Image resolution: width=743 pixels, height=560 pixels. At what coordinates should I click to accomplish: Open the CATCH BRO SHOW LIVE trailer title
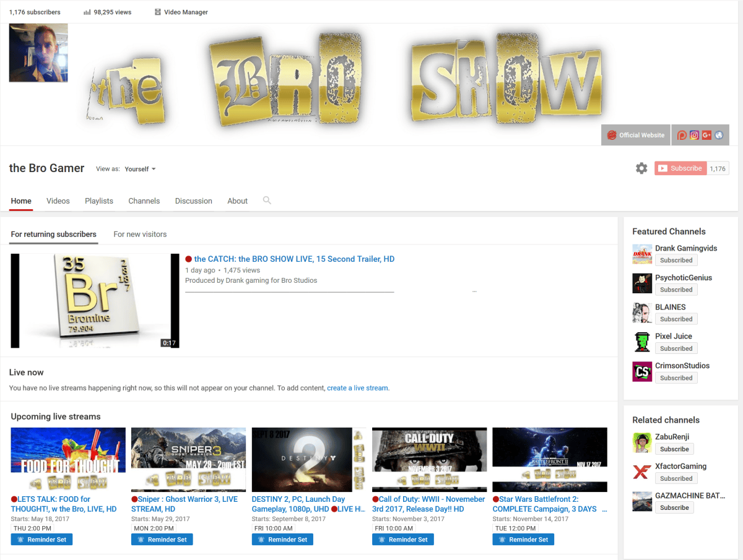pyautogui.click(x=294, y=259)
